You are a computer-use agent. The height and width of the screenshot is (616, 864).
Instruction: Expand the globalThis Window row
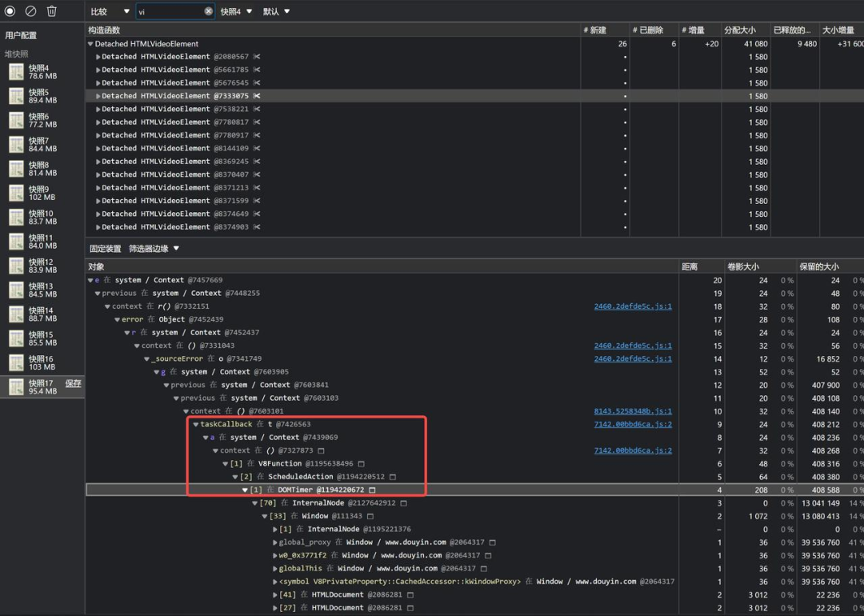pyautogui.click(x=275, y=569)
